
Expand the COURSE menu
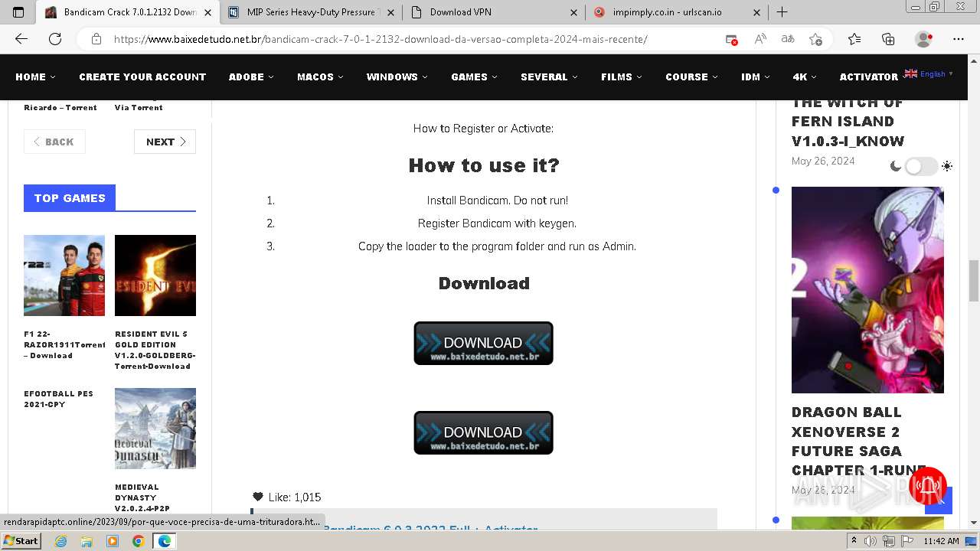[691, 77]
